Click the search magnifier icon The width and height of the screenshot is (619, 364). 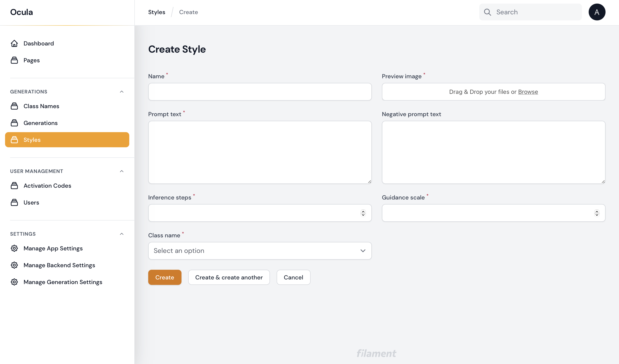pyautogui.click(x=487, y=12)
